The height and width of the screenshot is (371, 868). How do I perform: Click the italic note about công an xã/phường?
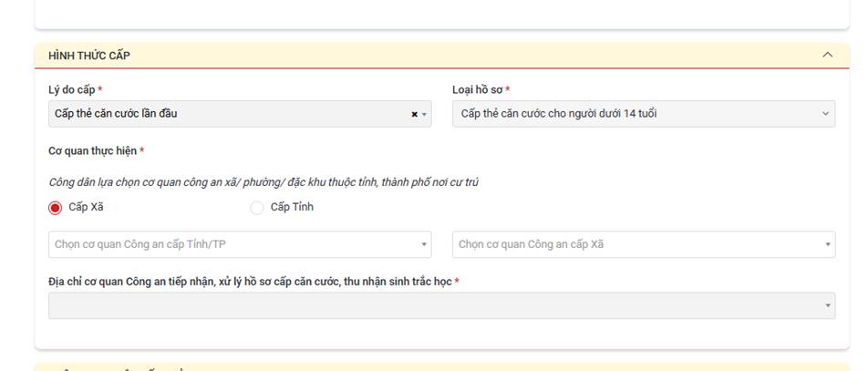(x=263, y=182)
